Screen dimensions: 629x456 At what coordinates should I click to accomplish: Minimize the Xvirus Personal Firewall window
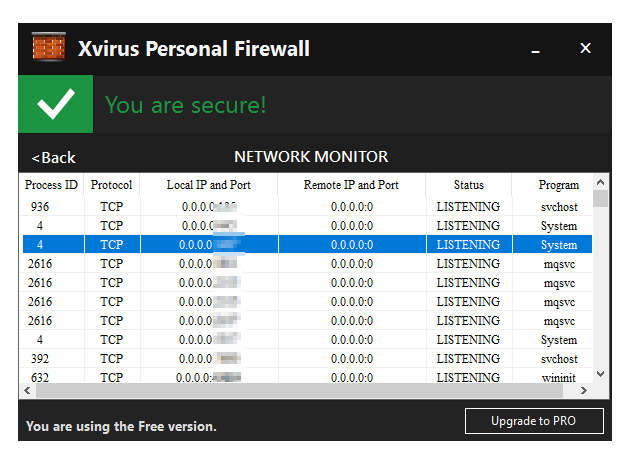536,49
